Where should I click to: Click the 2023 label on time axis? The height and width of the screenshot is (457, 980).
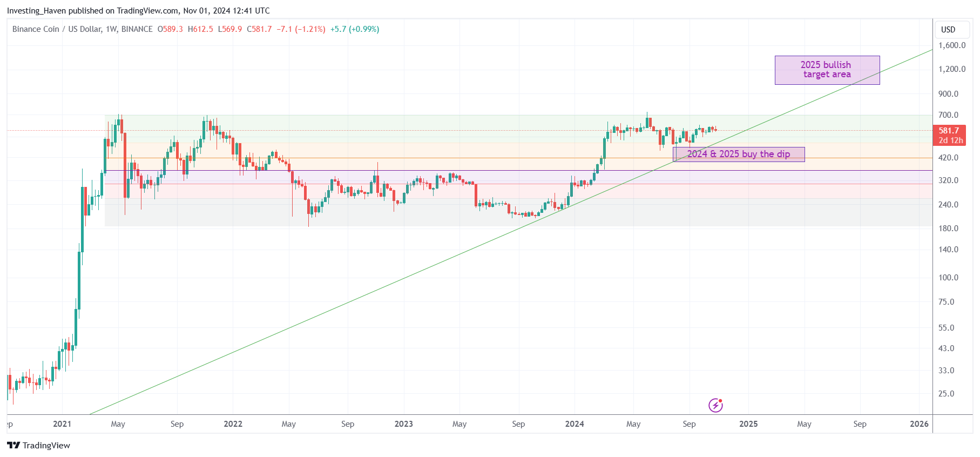click(404, 424)
